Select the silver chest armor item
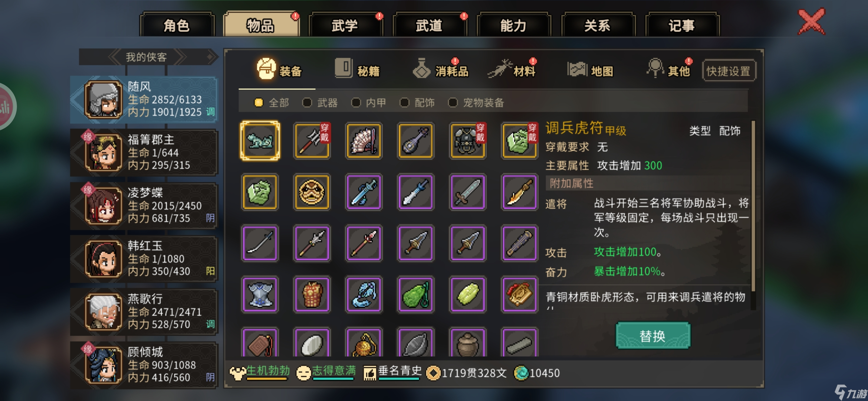The height and width of the screenshot is (401, 868). (260, 295)
